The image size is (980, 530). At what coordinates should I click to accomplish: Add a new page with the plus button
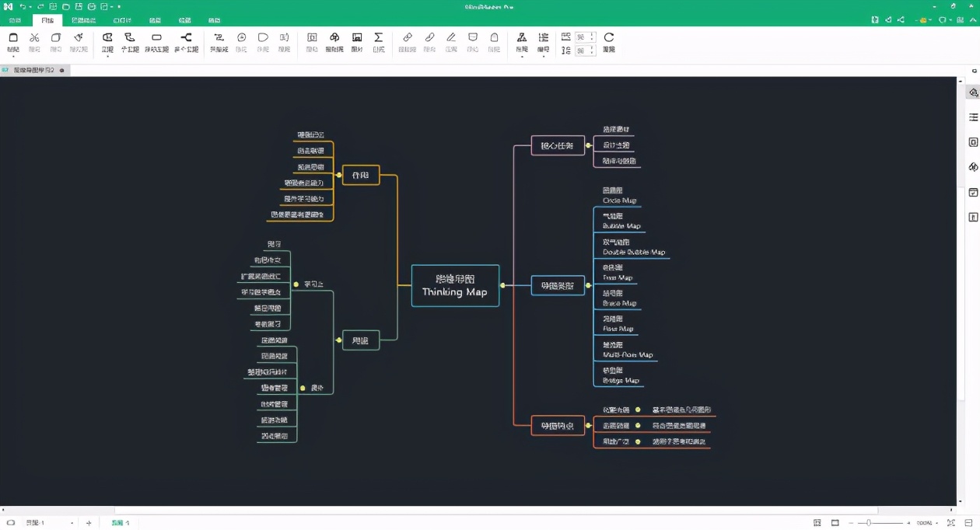pos(89,523)
